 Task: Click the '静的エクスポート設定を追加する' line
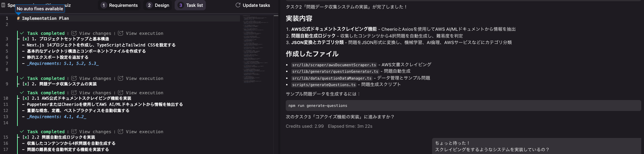click(55, 57)
